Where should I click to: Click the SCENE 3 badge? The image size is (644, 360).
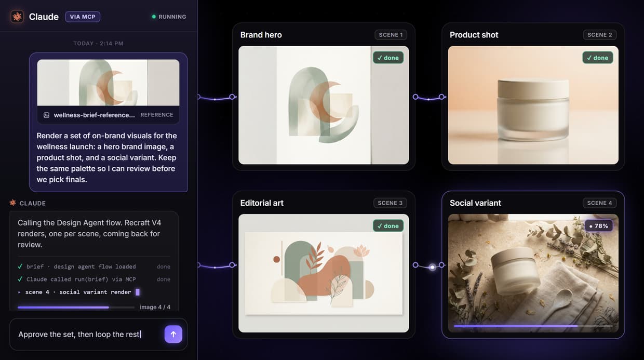(391, 203)
